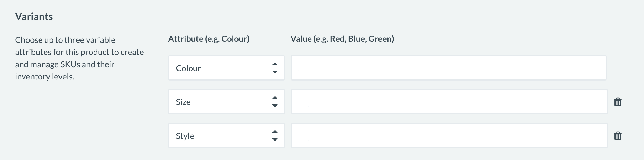Click the 'Value (e.g. Red, Blue, Green)' label
Screen dimensions: 644x160
click(342, 39)
